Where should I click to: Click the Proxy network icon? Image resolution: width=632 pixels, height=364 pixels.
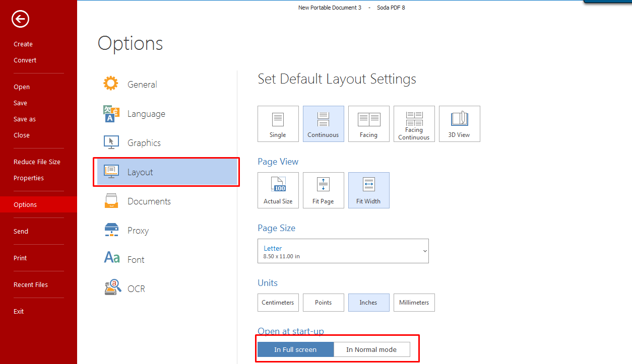click(x=111, y=230)
